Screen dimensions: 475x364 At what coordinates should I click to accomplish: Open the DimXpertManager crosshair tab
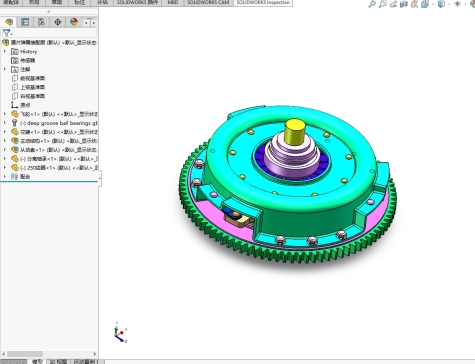[58, 22]
